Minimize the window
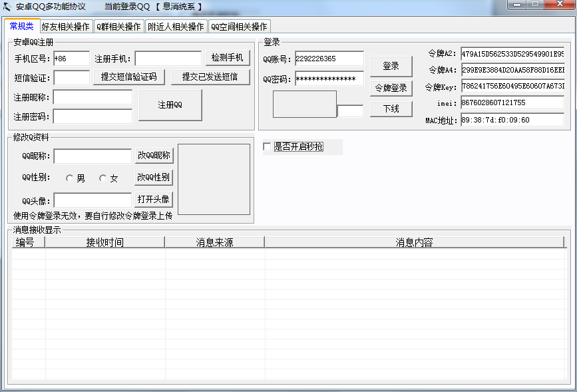Viewport: 577px width, 392px height. pyautogui.click(x=517, y=5)
